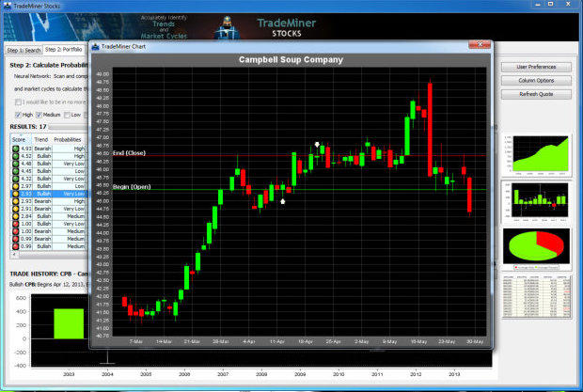The height and width of the screenshot is (392, 583).
Task: Click the red light in the 0.99 Bearish row
Action: tap(16, 239)
